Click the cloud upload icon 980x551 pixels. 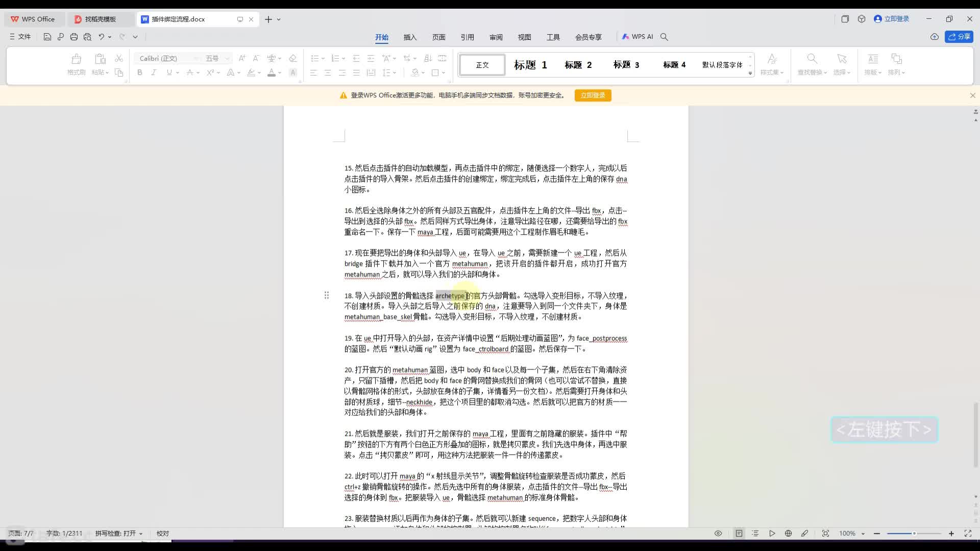pos(935,37)
